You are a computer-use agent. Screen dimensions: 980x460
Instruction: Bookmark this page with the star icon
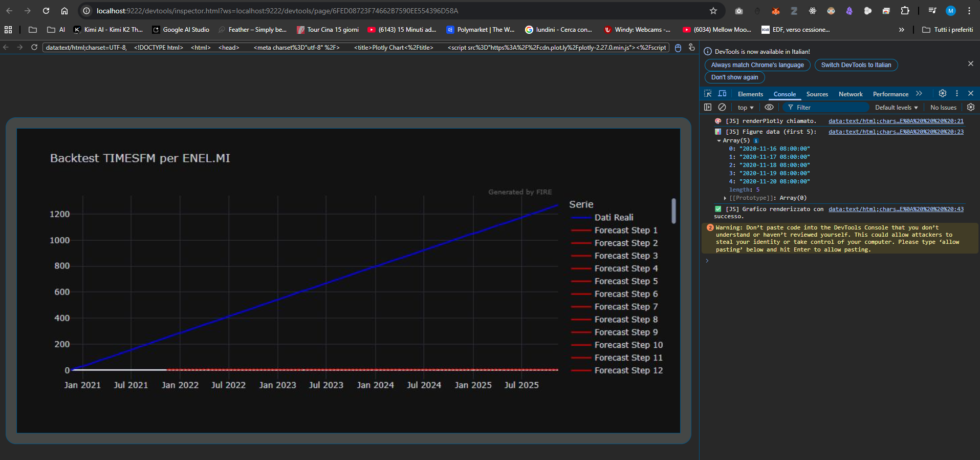point(713,11)
